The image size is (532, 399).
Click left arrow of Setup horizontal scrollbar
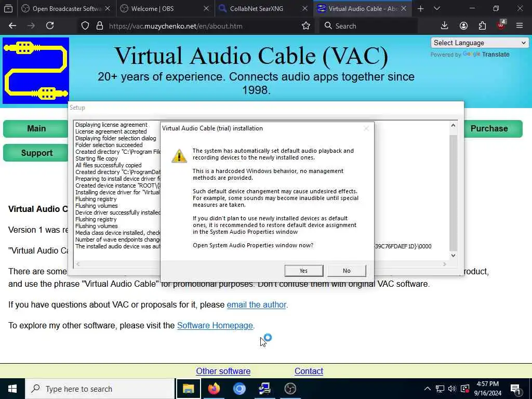pyautogui.click(x=78, y=264)
